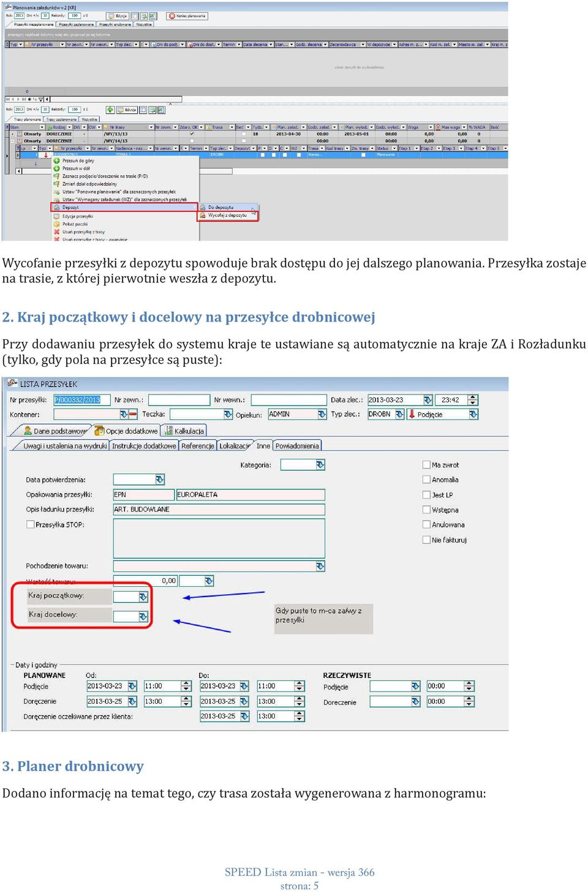Switch to the Lokalizacje tab
The height and width of the screenshot is (893, 588).
(235, 446)
